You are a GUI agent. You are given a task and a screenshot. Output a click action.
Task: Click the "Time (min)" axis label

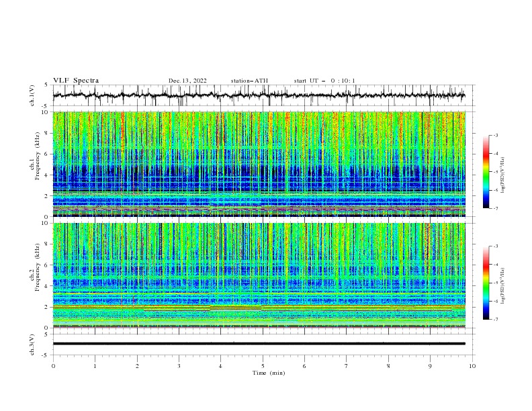[269, 373]
